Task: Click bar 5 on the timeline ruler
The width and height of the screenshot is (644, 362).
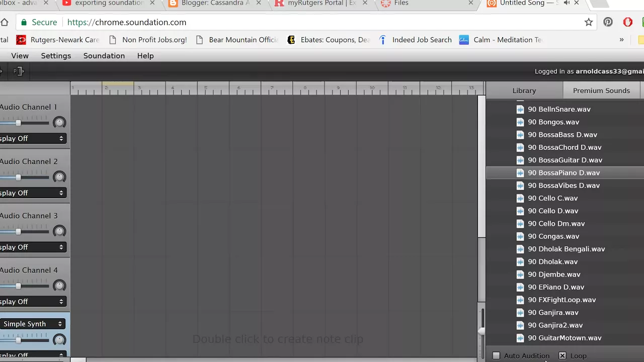Action: (206, 88)
